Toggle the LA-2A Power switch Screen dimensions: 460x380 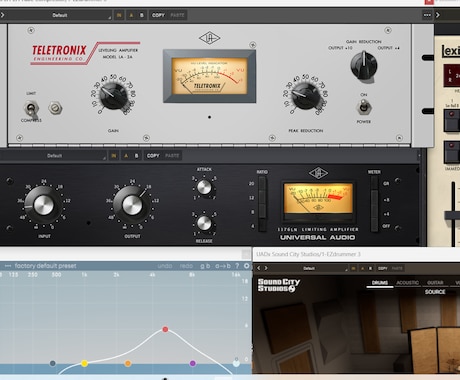pyautogui.click(x=364, y=107)
